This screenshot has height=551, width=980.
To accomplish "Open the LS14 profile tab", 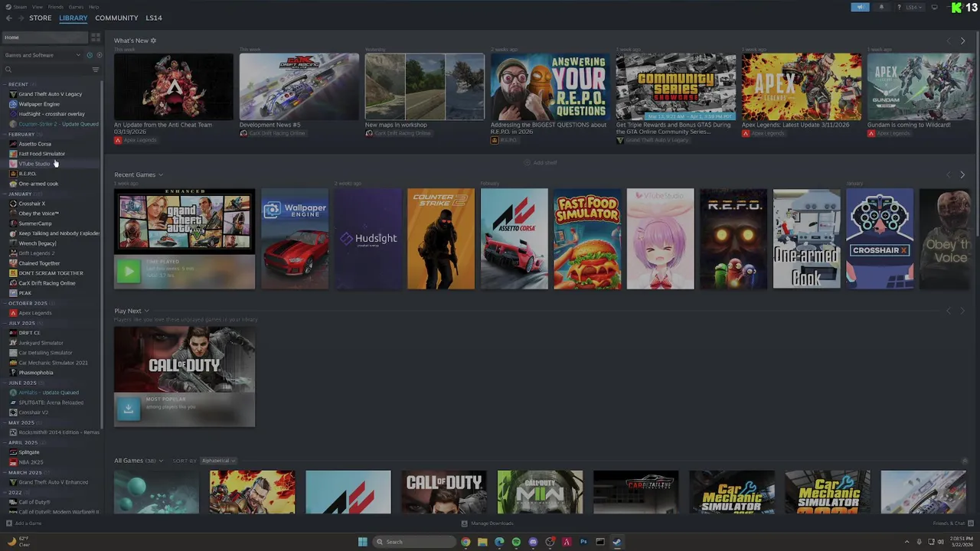I will tap(154, 18).
